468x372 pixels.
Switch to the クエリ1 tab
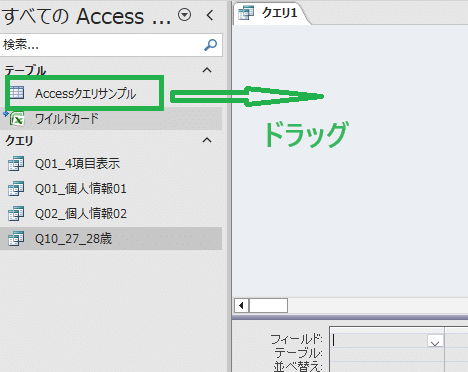[x=271, y=13]
